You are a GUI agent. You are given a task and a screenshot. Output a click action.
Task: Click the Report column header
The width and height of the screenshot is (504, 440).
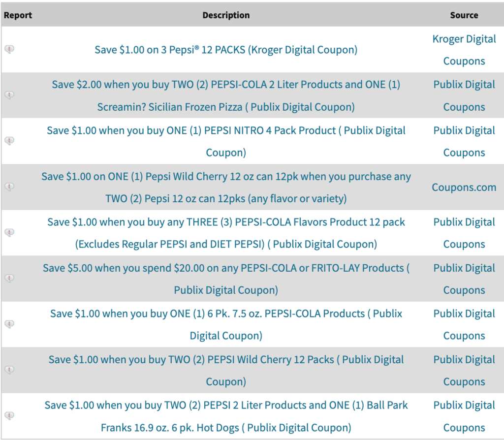pos(18,15)
